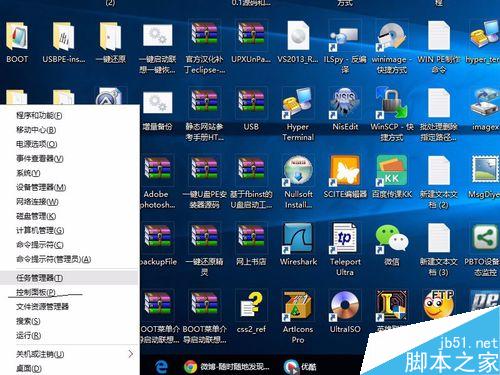Select the UltraISO shortcut icon

pos(345,307)
